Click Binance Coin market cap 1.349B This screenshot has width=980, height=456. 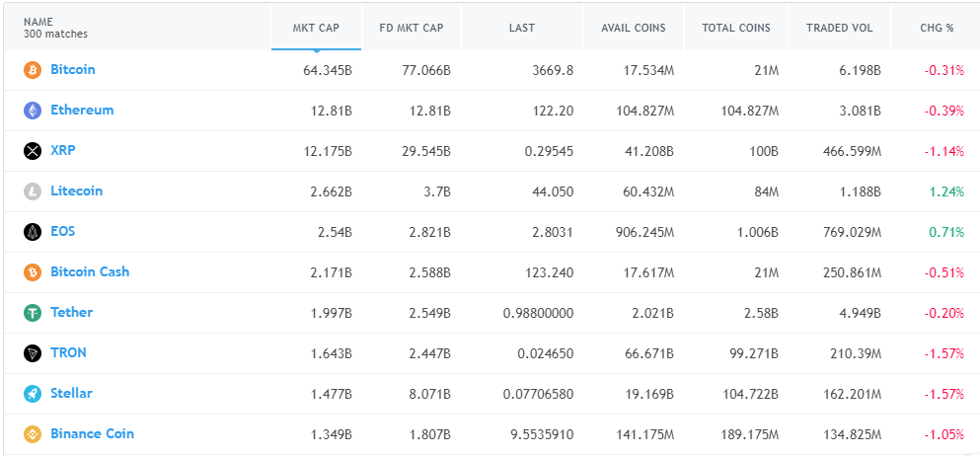[332, 434]
